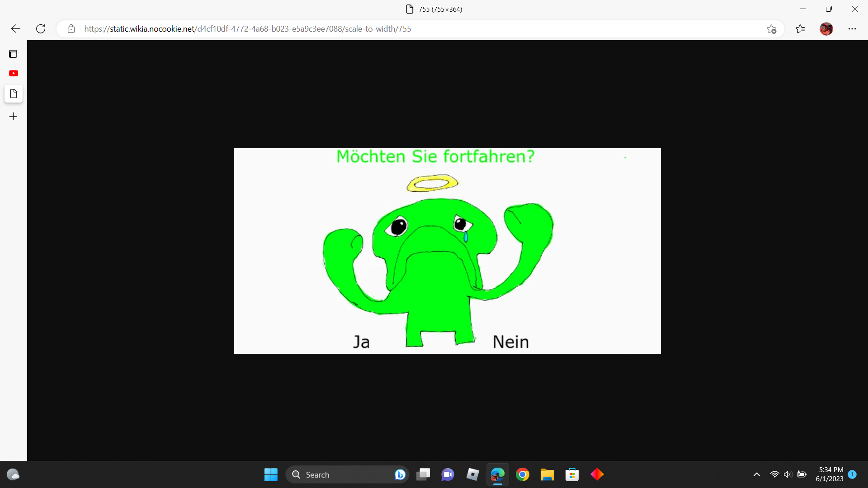The height and width of the screenshot is (488, 868).
Task: Click the document icon in the sidebar
Action: pos(13,94)
